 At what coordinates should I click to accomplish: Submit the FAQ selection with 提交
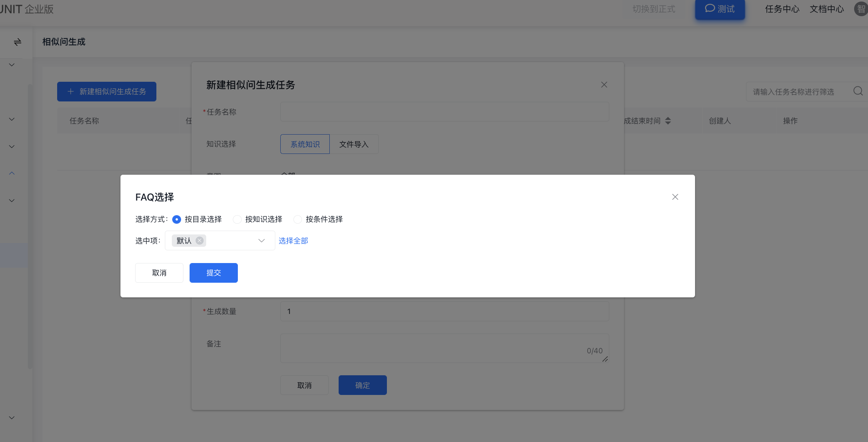pyautogui.click(x=214, y=273)
